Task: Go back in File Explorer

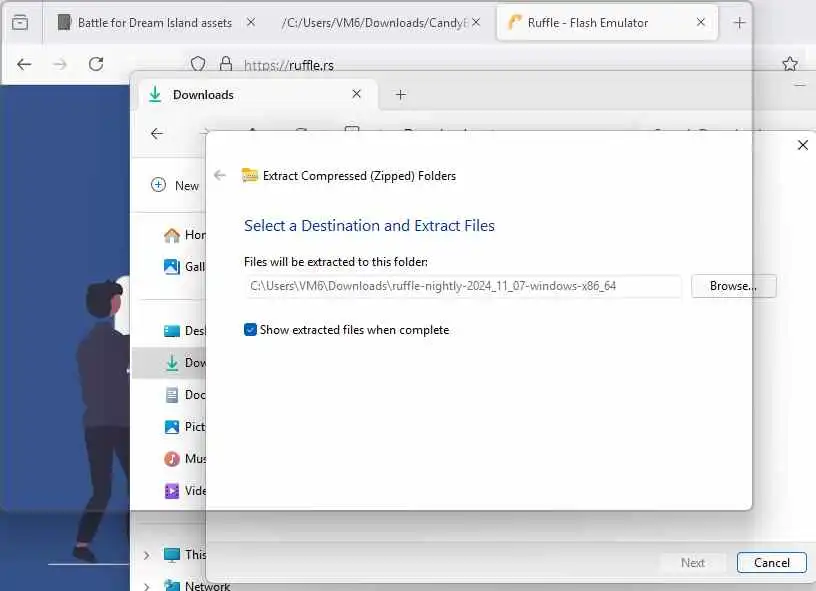Action: (x=157, y=134)
